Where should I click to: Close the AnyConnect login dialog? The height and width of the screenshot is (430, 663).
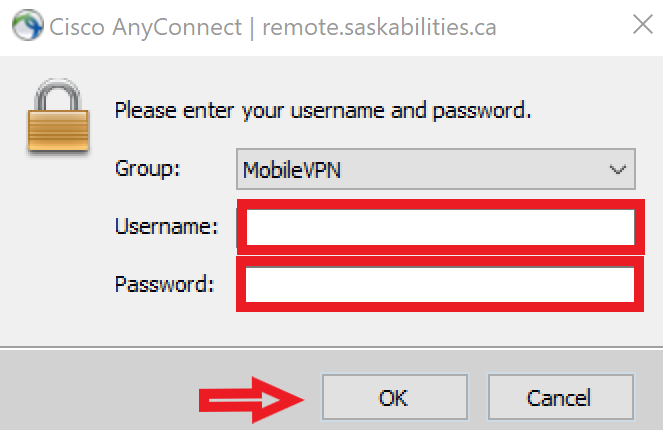[643, 24]
